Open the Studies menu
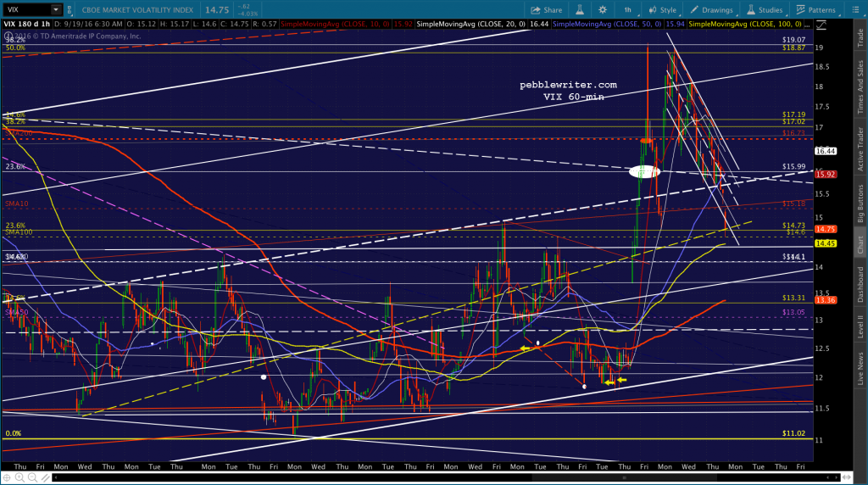 click(x=765, y=10)
